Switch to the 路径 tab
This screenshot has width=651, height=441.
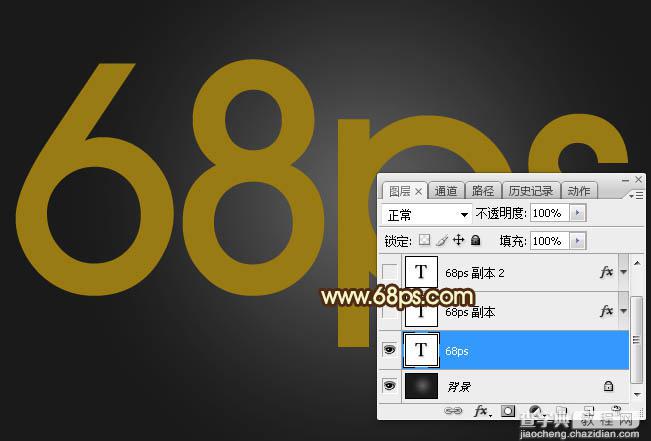click(483, 191)
